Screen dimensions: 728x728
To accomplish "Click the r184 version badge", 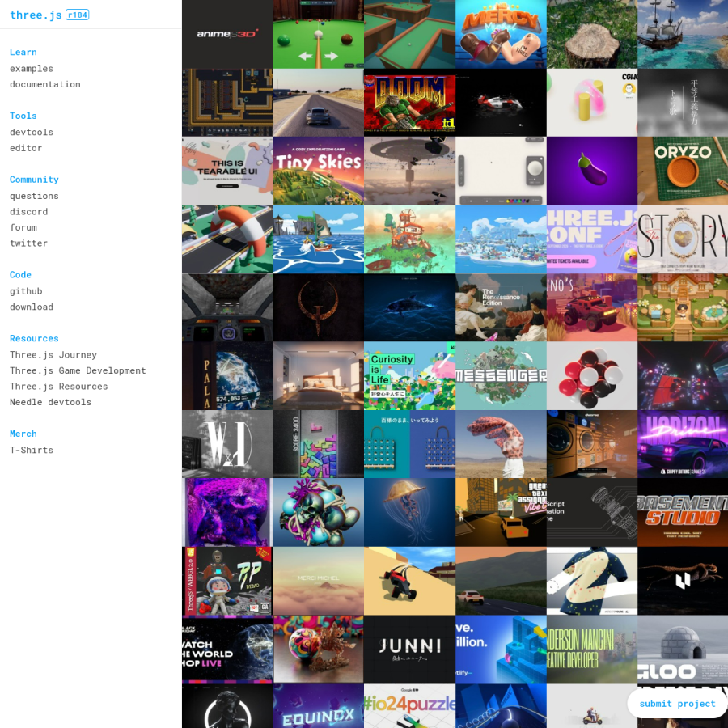I will (78, 15).
